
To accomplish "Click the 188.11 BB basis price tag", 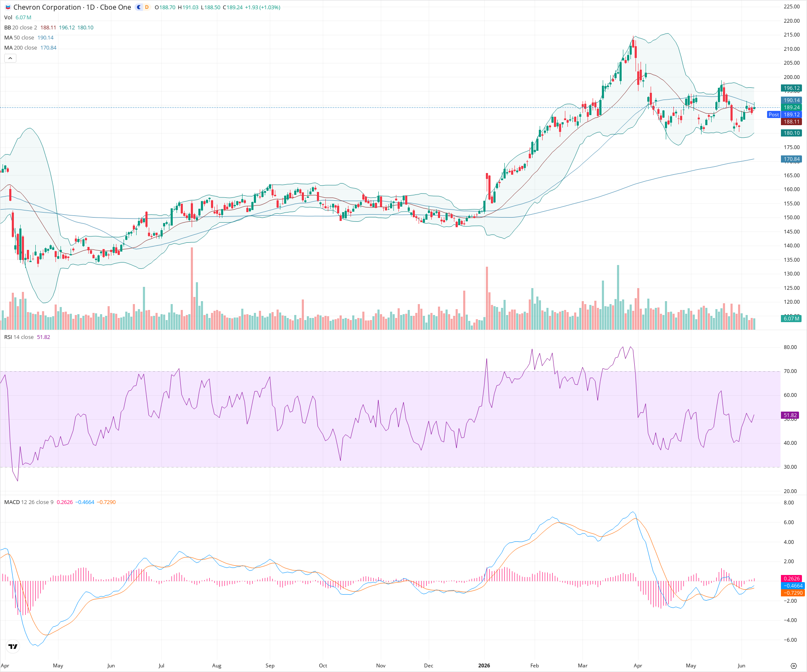I will 791,122.
